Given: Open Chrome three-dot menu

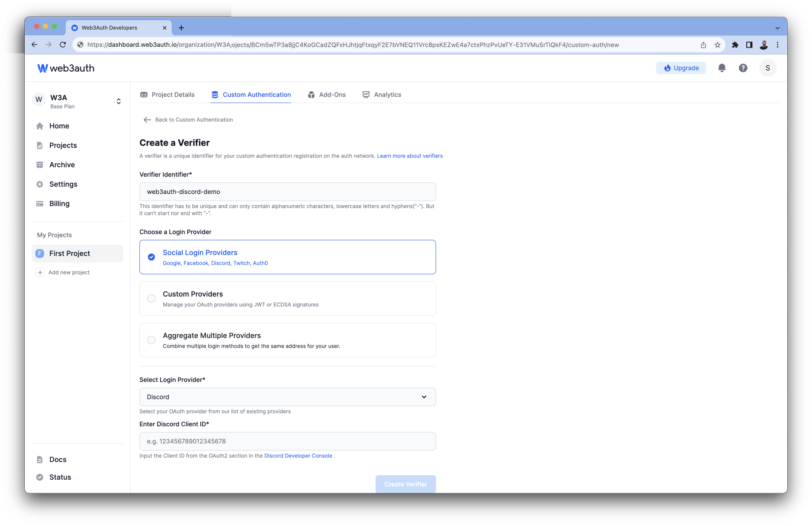Looking at the screenshot, I should click(778, 45).
